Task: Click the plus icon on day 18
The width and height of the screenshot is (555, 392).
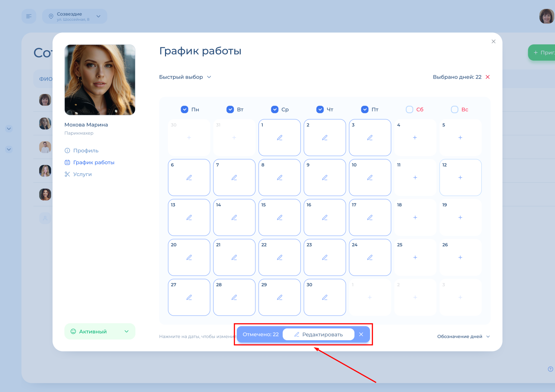Action: (415, 217)
